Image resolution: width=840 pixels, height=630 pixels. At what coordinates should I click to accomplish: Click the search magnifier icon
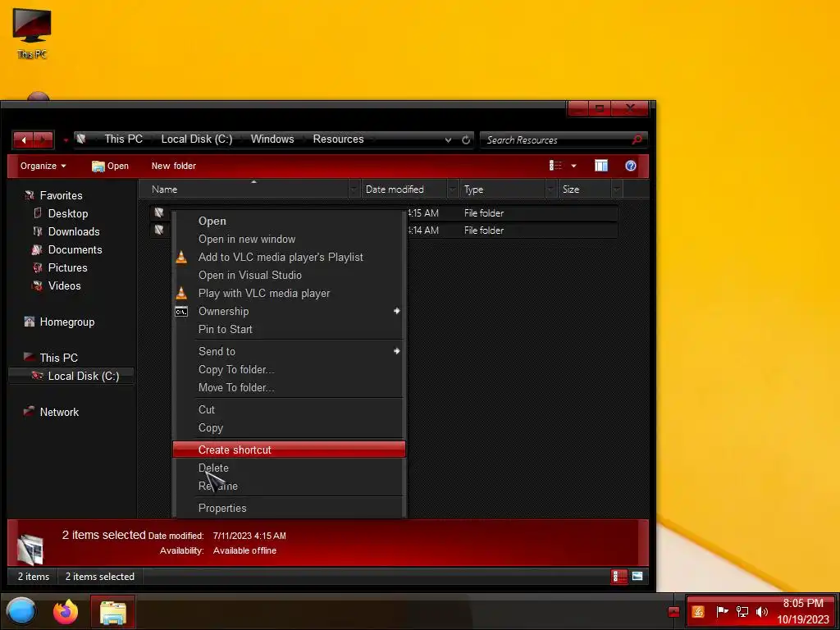click(x=637, y=139)
